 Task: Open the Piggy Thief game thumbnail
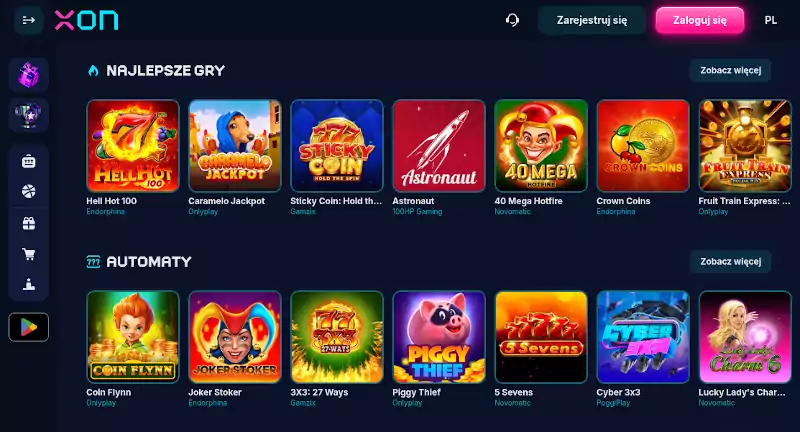point(439,337)
